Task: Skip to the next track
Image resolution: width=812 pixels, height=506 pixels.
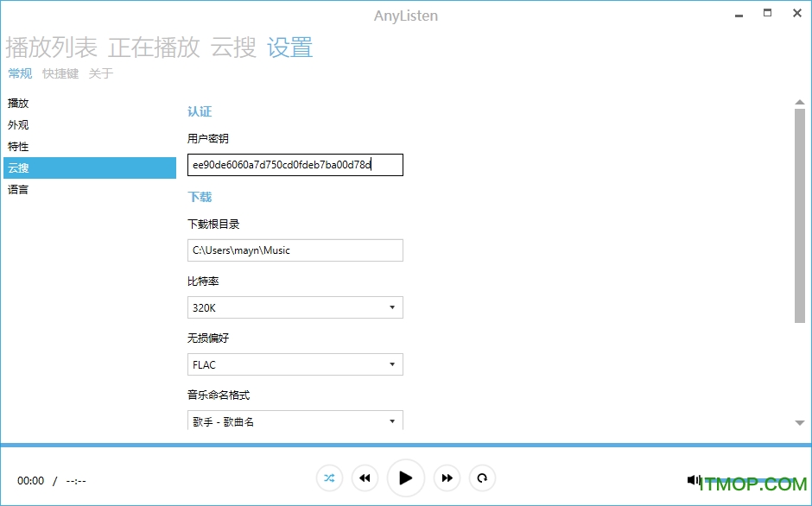Action: pyautogui.click(x=447, y=478)
